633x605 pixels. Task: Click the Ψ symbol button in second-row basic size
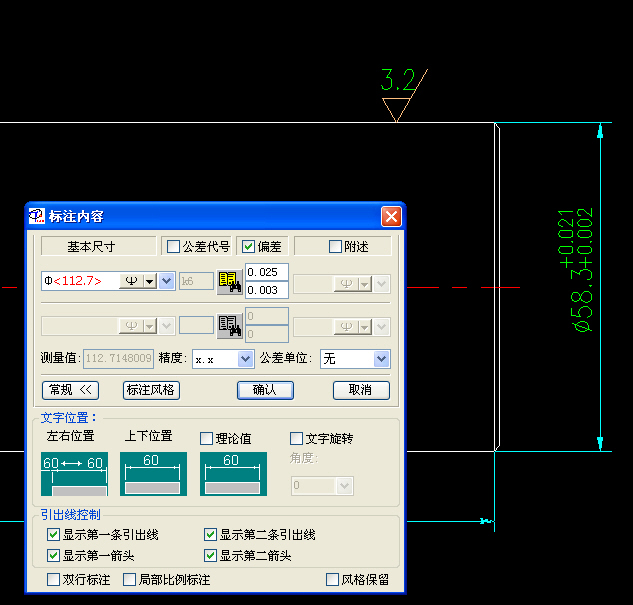point(131,326)
